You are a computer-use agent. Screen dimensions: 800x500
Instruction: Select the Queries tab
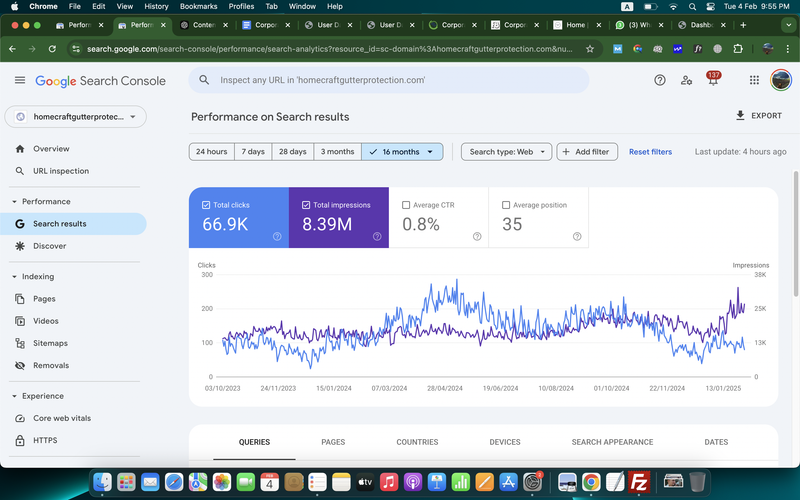point(254,442)
